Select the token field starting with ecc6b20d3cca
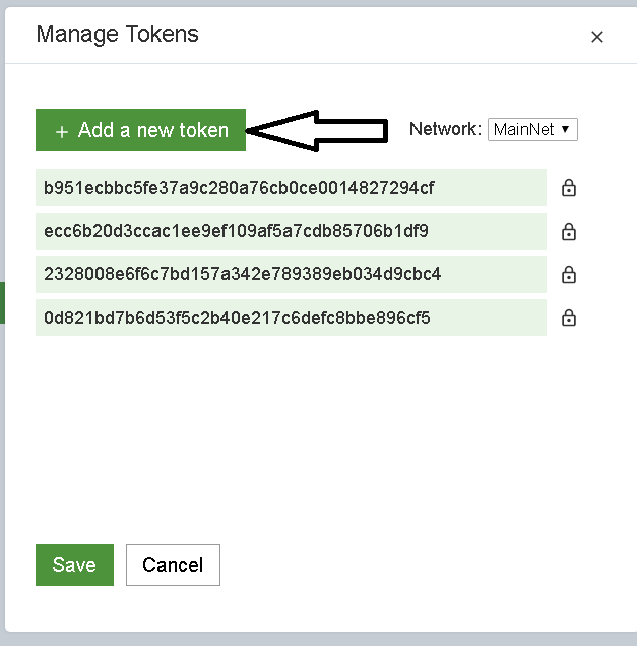The image size is (637, 646). pyautogui.click(x=290, y=232)
